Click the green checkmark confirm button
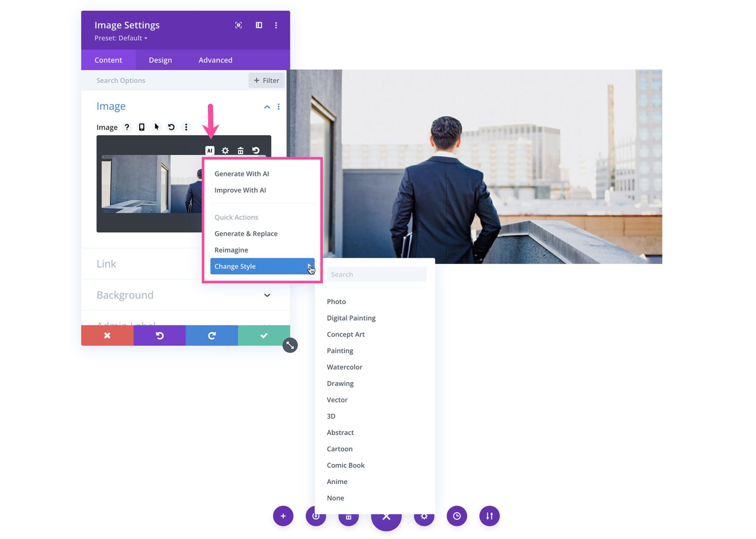 (x=264, y=335)
